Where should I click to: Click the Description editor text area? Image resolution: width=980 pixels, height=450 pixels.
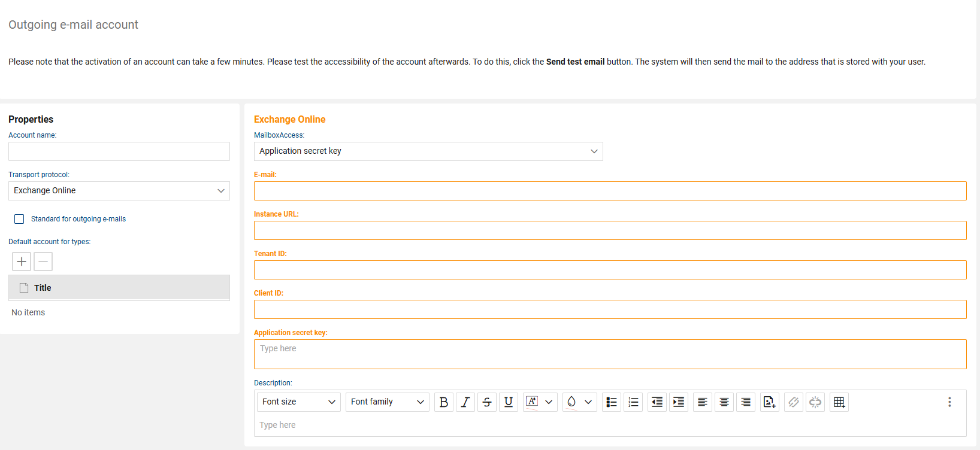click(610, 425)
